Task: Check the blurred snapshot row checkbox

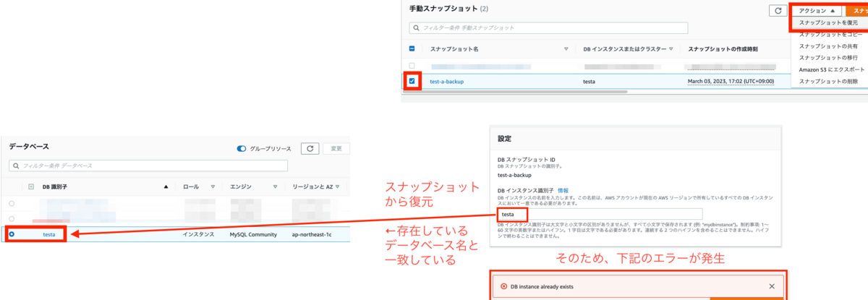Action: pyautogui.click(x=412, y=66)
